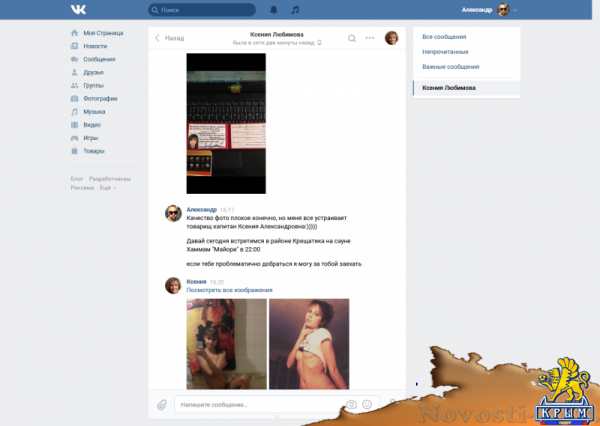Screen dimensions: 600x426
Task: Click the camera photo icon in message box
Action: [351, 405]
